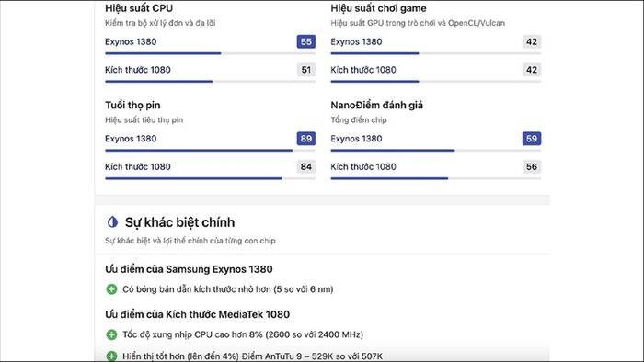
Task: Click the Exynos 1380 battery life progress bar
Action: click(210, 151)
